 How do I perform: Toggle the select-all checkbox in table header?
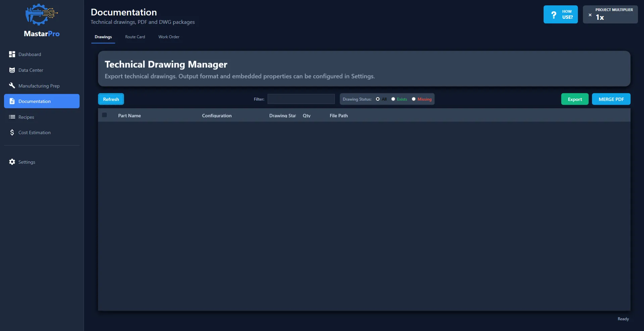(x=104, y=115)
